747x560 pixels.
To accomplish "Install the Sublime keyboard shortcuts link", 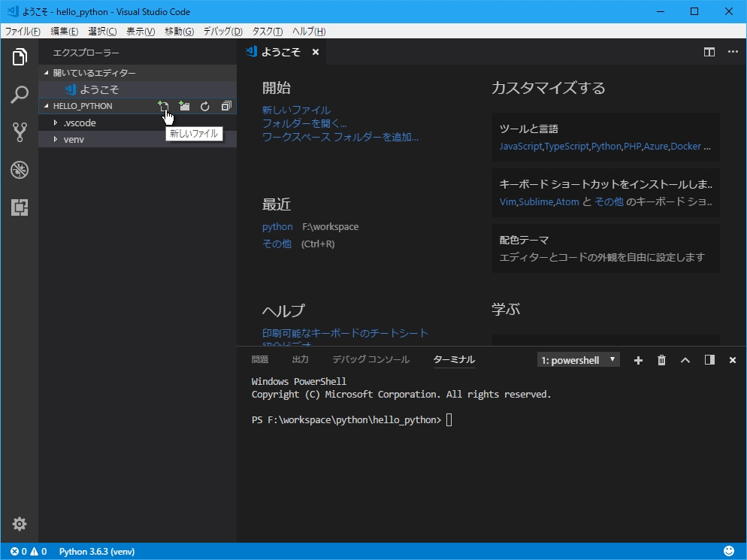I will click(536, 202).
